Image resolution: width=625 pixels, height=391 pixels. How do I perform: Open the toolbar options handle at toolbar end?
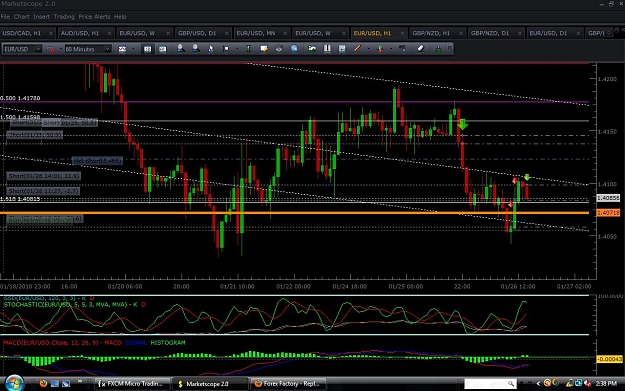point(450,49)
